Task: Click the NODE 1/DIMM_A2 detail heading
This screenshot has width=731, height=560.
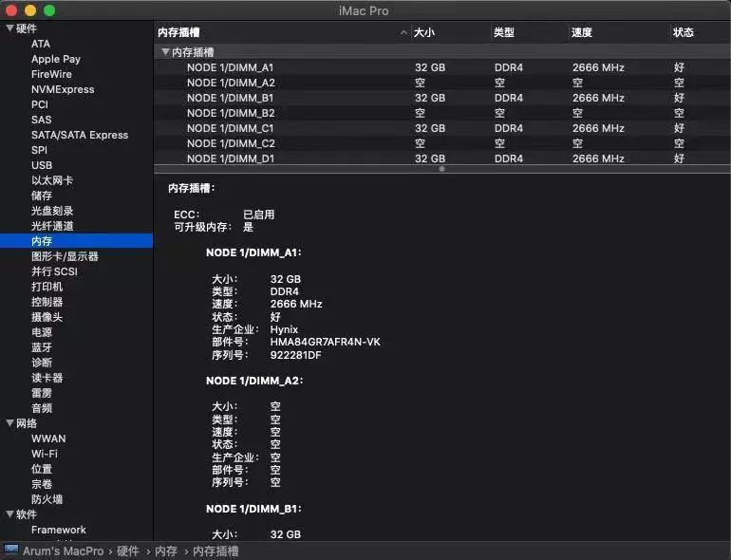Action: [254, 381]
